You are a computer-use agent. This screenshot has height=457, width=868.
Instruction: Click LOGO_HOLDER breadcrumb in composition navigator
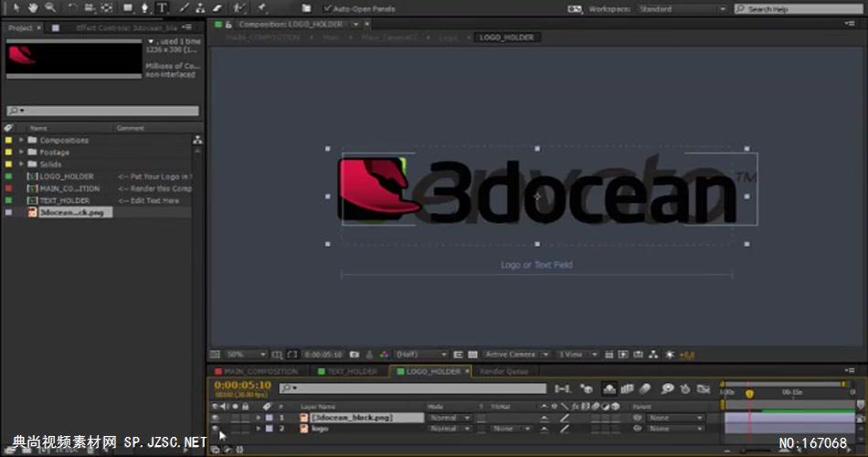pos(506,37)
